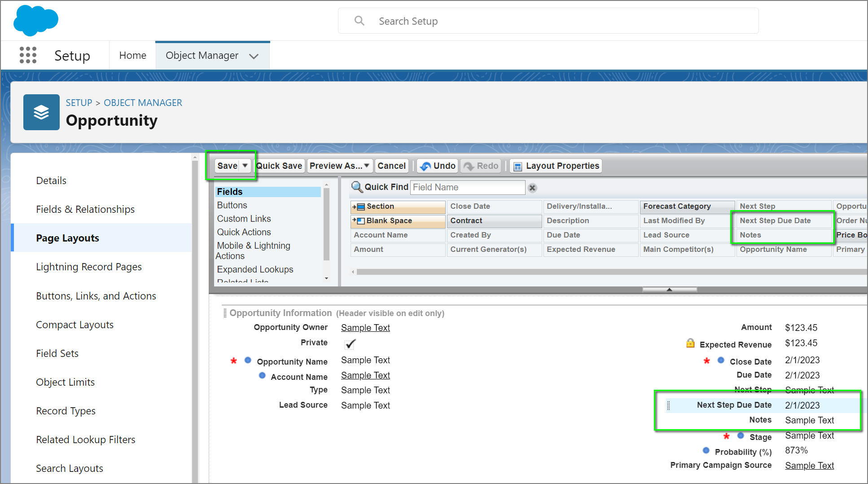Click the palette category list scrollbar

(x=326, y=224)
